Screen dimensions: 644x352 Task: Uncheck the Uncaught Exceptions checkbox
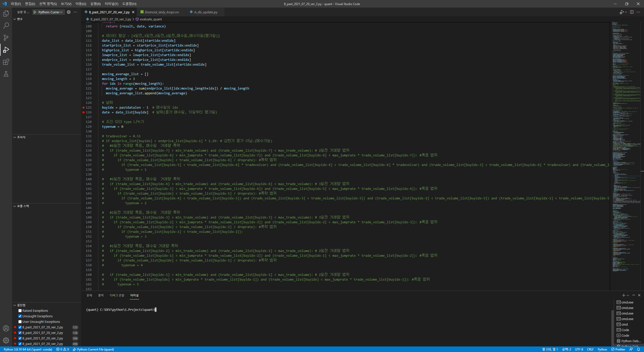click(20, 316)
